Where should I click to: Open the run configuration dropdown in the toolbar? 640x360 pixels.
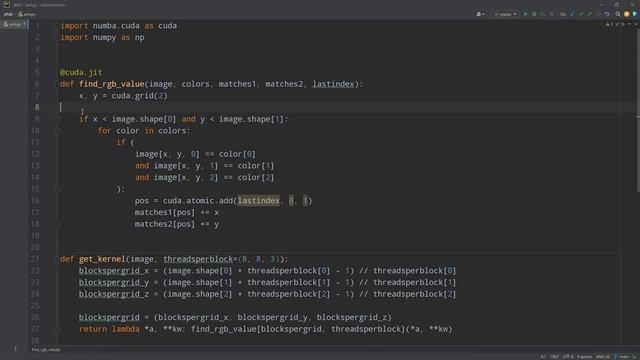click(x=505, y=14)
